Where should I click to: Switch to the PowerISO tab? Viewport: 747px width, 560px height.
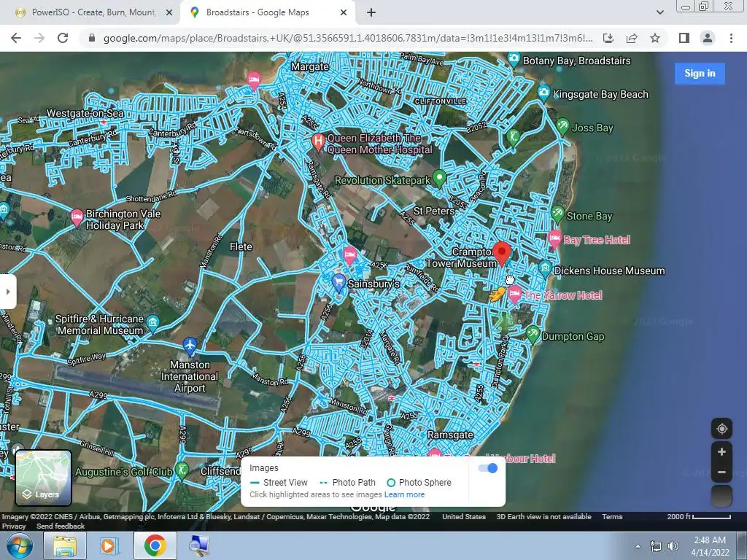94,12
